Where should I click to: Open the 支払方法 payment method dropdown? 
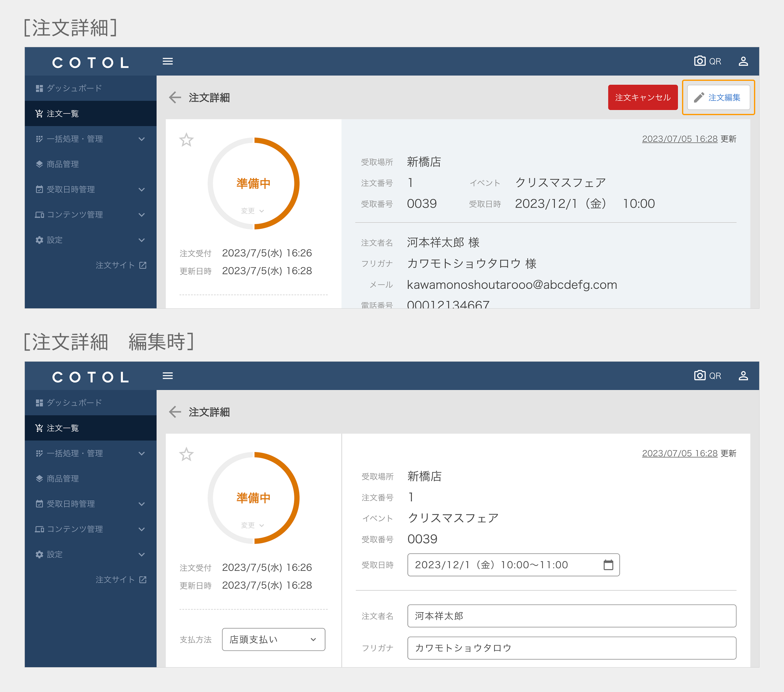tap(273, 639)
